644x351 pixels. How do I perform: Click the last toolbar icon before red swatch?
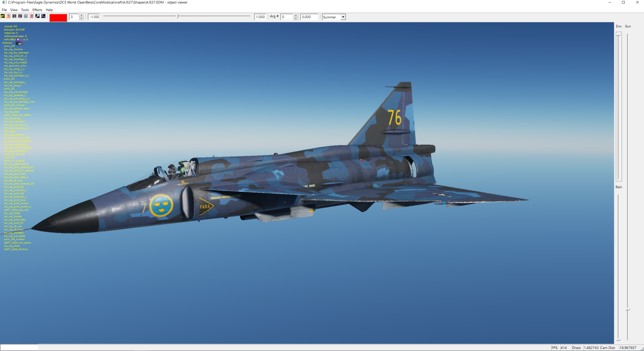[43, 16]
